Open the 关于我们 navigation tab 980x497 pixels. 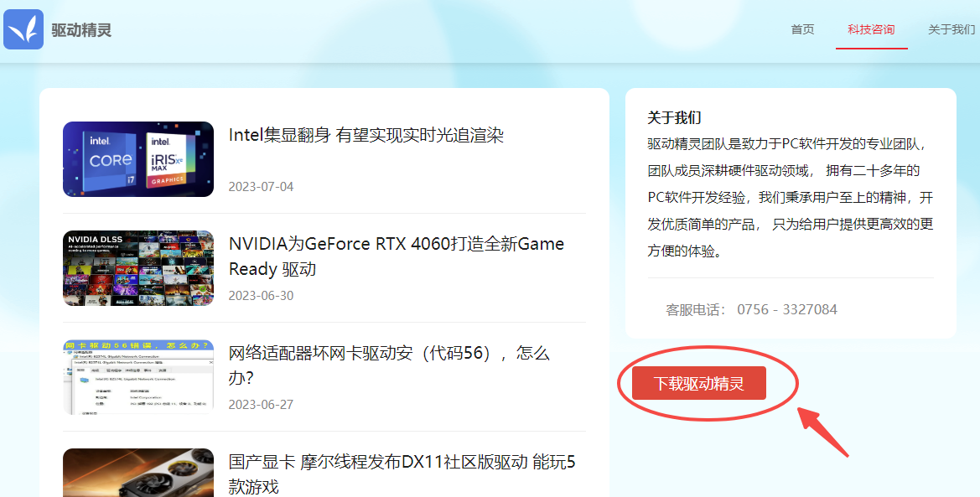tap(951, 29)
